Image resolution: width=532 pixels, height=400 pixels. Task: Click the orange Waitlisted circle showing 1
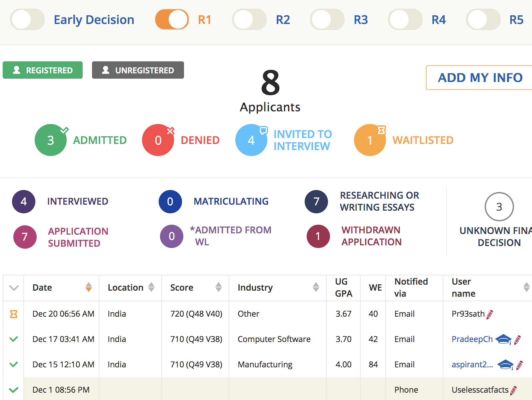[370, 140]
